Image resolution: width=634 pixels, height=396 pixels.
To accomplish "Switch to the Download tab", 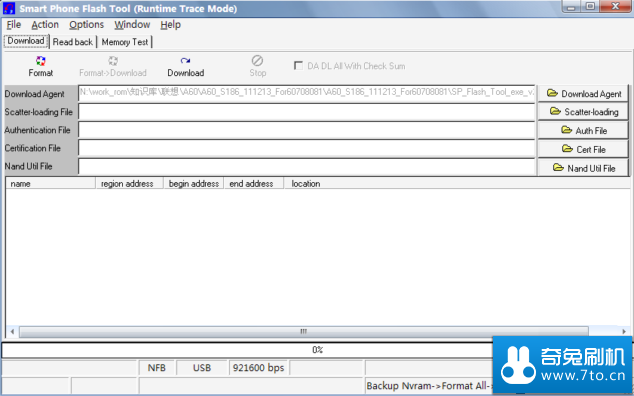I will [26, 41].
